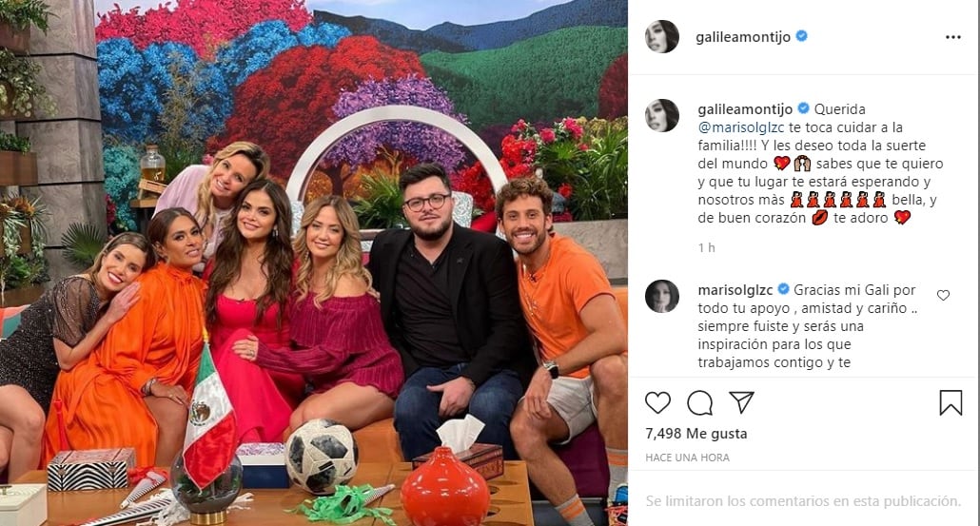Screen dimensions: 980x526
Task: Click the 1 h caption timestamp
Action: click(x=707, y=248)
